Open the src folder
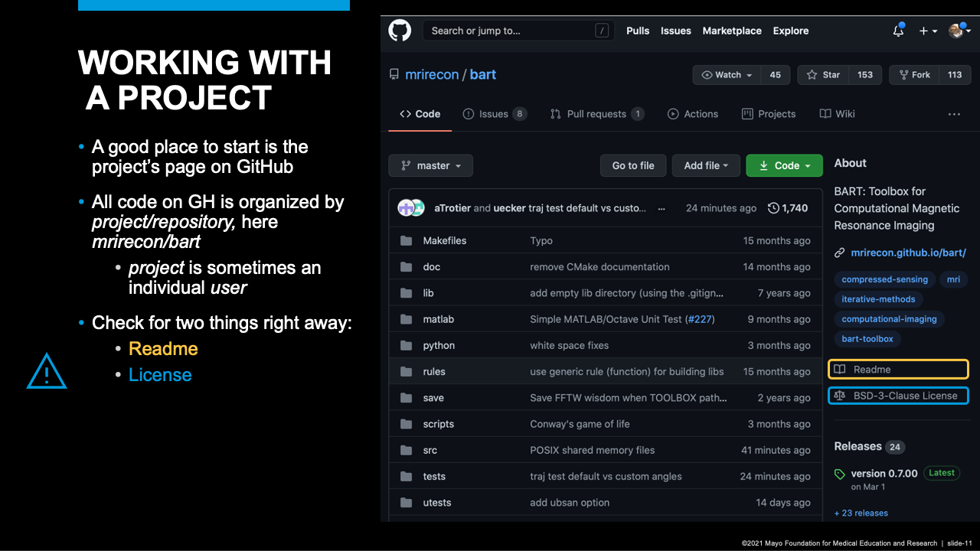 (430, 451)
